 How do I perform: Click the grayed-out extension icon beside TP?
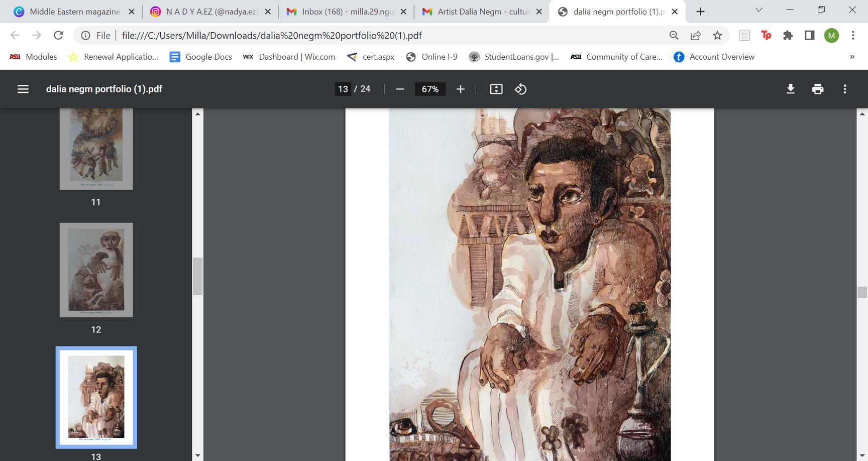pyautogui.click(x=744, y=35)
